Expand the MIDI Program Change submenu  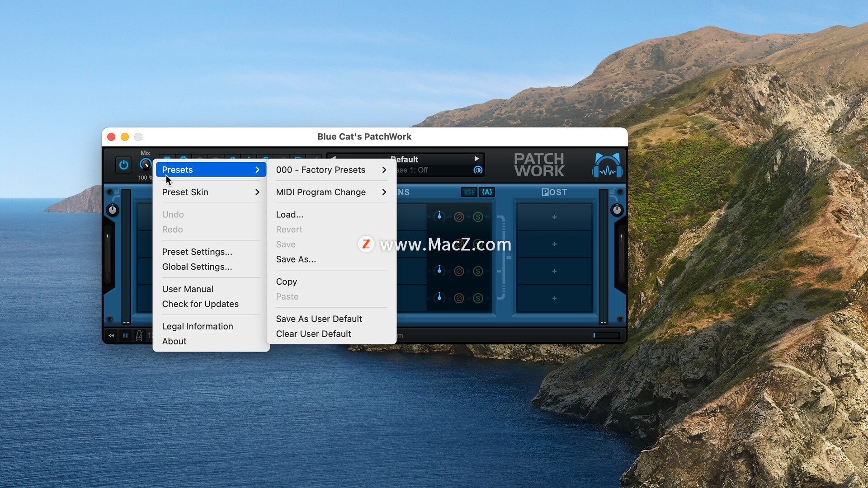pos(331,192)
